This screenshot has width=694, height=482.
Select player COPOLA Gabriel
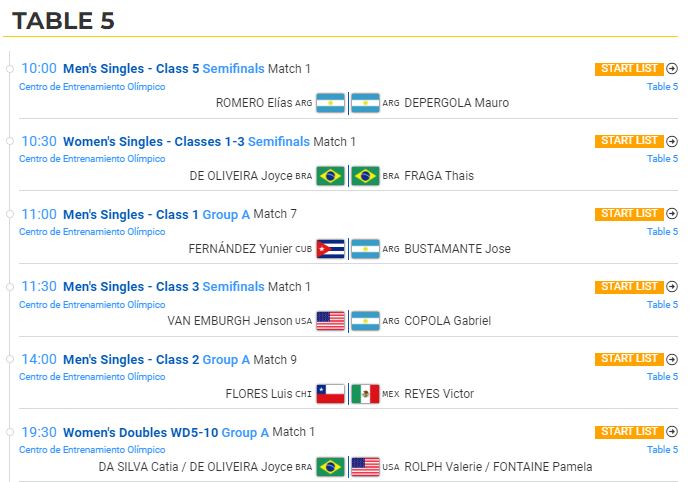tap(447, 321)
